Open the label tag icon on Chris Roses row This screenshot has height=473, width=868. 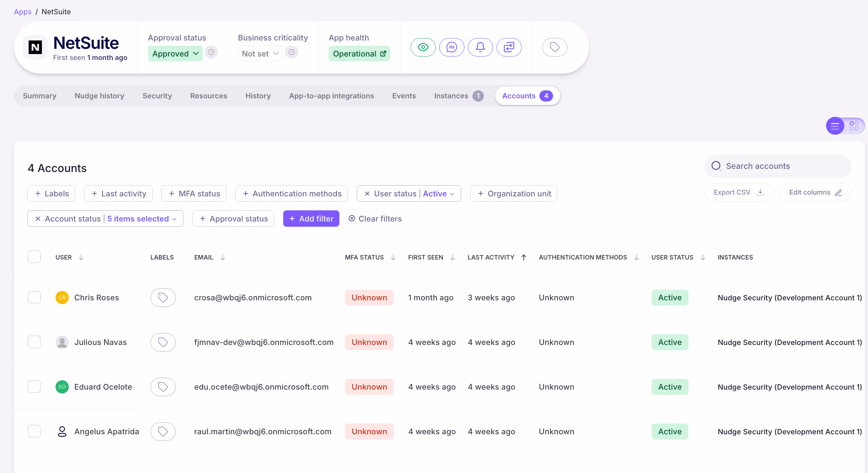pyautogui.click(x=163, y=298)
